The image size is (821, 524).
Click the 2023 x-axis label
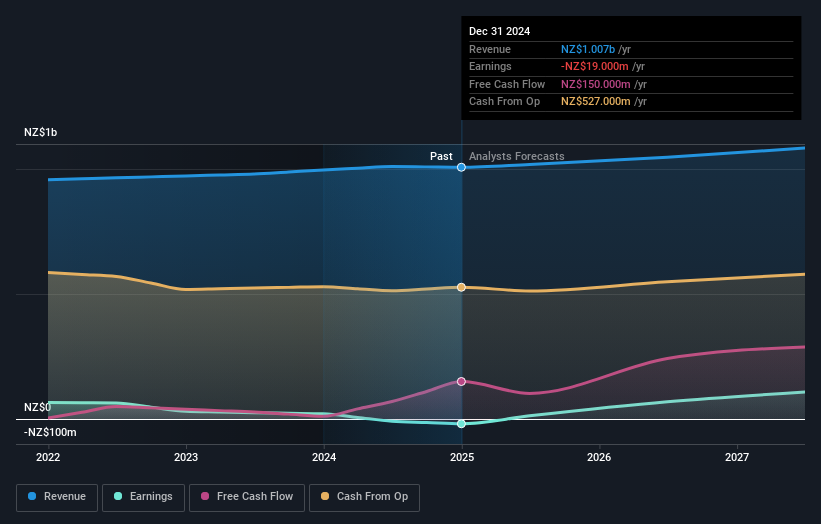(x=186, y=458)
